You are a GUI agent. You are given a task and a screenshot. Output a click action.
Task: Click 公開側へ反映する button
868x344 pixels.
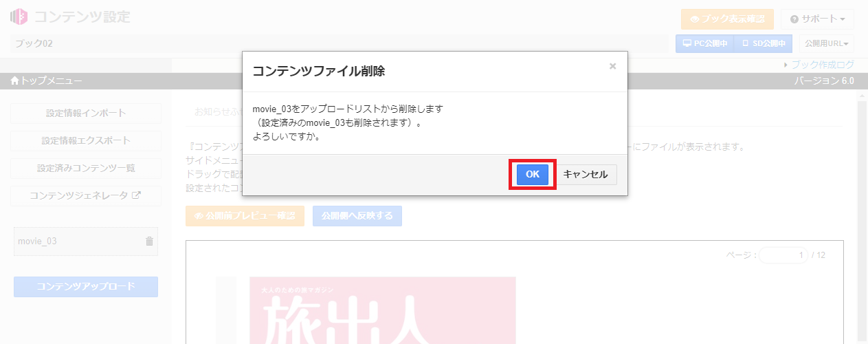click(357, 216)
